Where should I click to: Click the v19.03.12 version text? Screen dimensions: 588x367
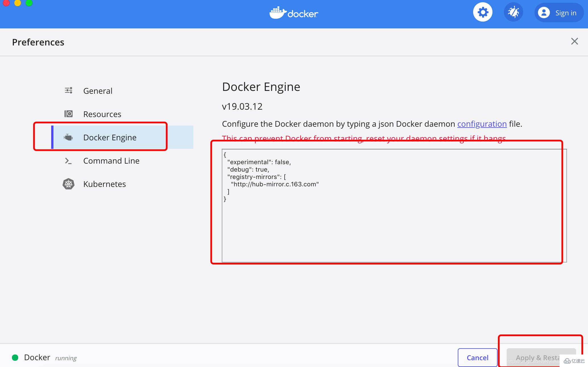[242, 107]
